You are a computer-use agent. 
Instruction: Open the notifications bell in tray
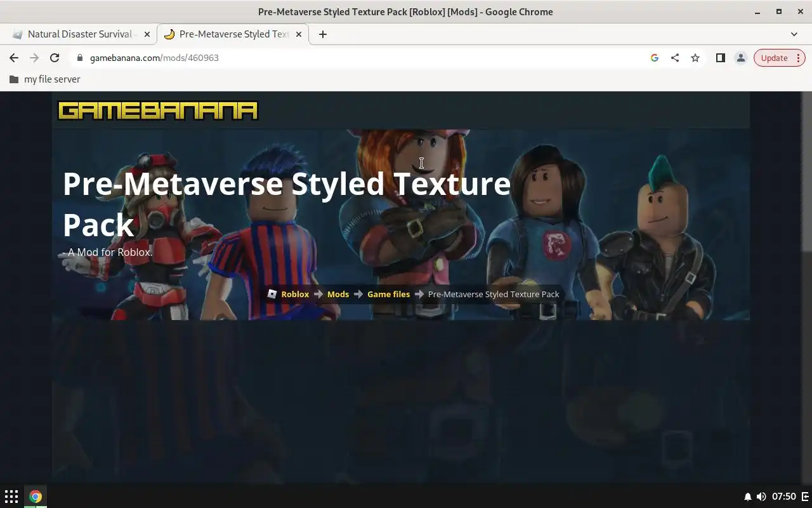748,497
